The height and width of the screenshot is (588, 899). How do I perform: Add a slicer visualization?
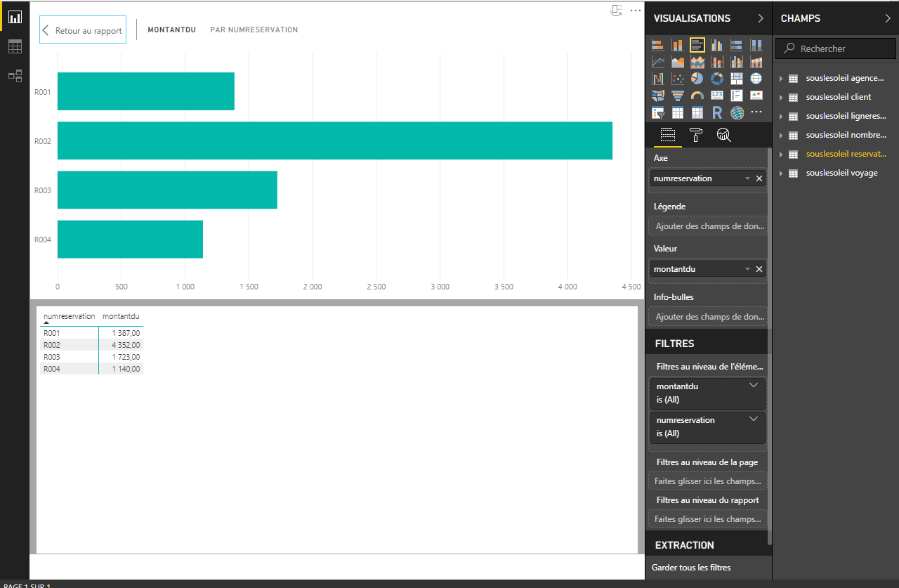point(658,112)
